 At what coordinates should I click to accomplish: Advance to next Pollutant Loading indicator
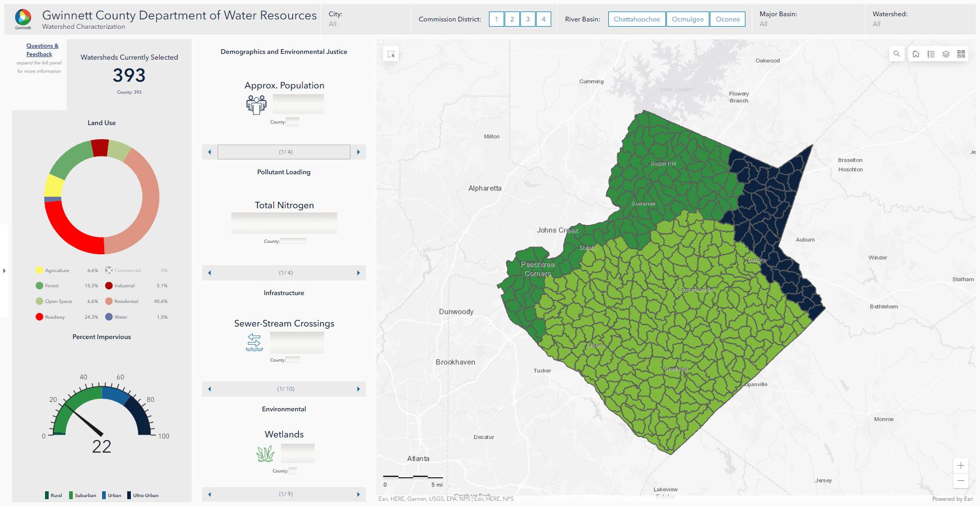pos(359,273)
